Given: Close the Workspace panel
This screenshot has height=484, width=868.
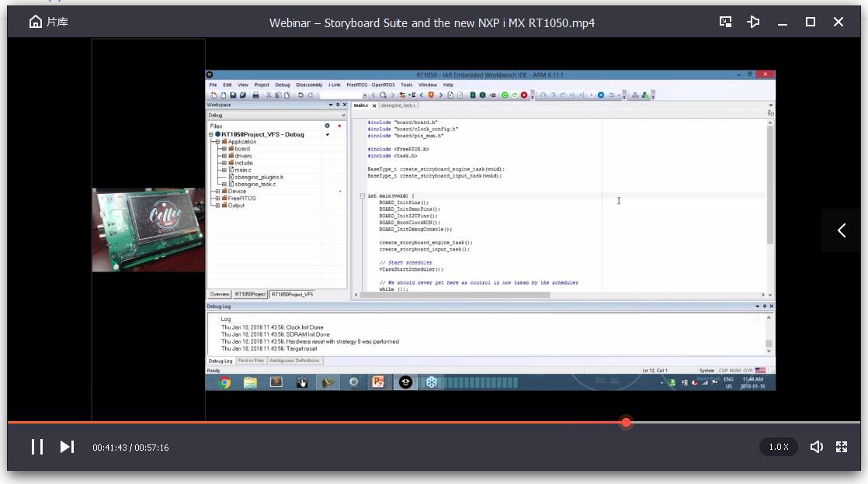Looking at the screenshot, I should [344, 105].
